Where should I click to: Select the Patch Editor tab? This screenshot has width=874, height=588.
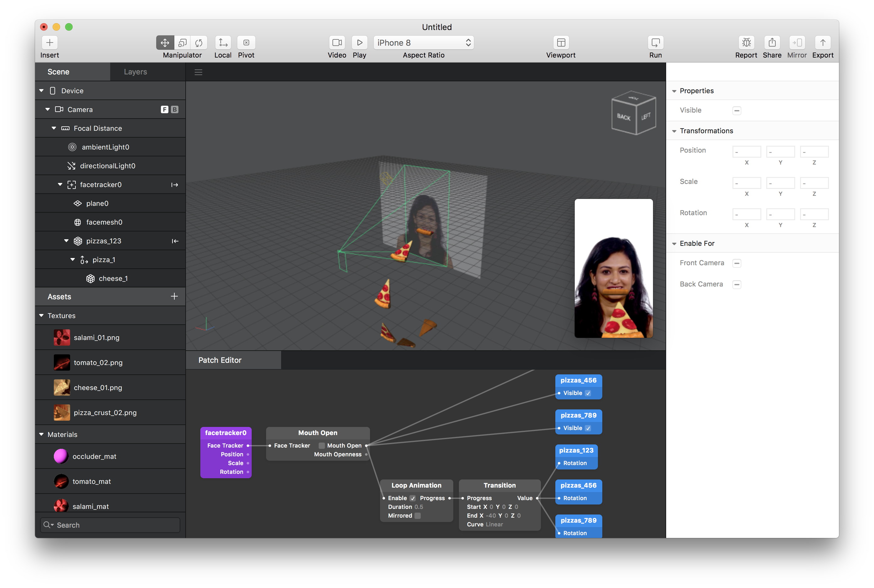pyautogui.click(x=220, y=360)
